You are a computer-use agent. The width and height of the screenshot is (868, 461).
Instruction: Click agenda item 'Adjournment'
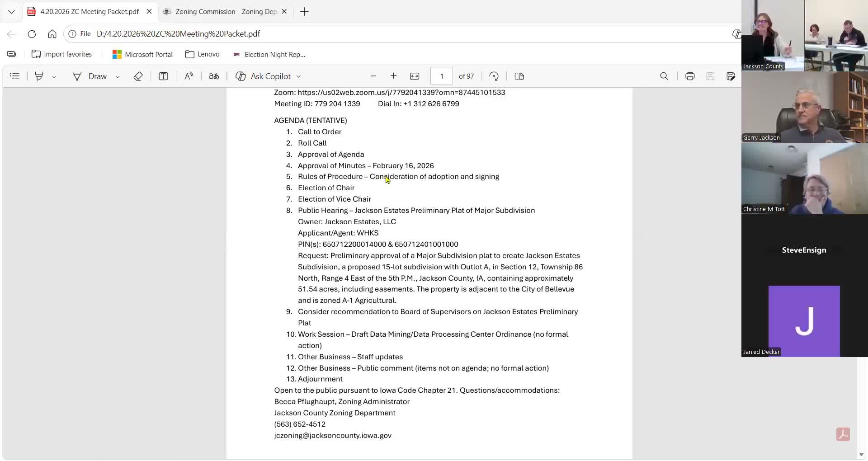click(x=320, y=379)
